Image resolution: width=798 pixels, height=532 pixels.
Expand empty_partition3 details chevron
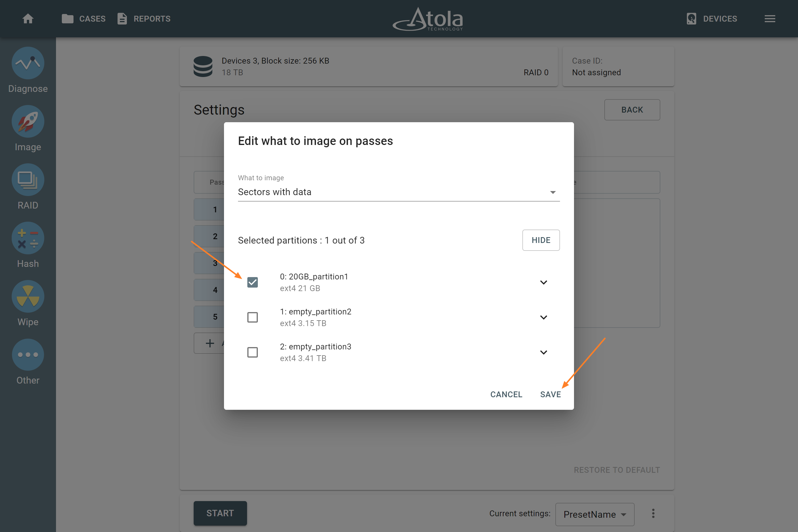tap(544, 352)
